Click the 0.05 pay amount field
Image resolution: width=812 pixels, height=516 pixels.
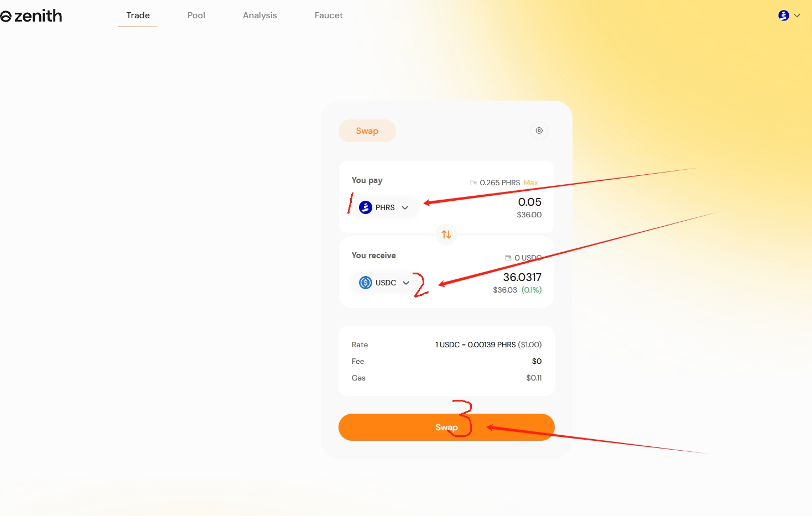(x=529, y=202)
